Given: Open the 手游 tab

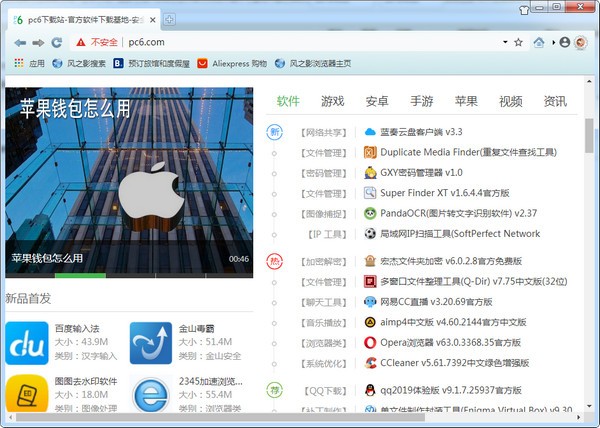Looking at the screenshot, I should pos(421,101).
